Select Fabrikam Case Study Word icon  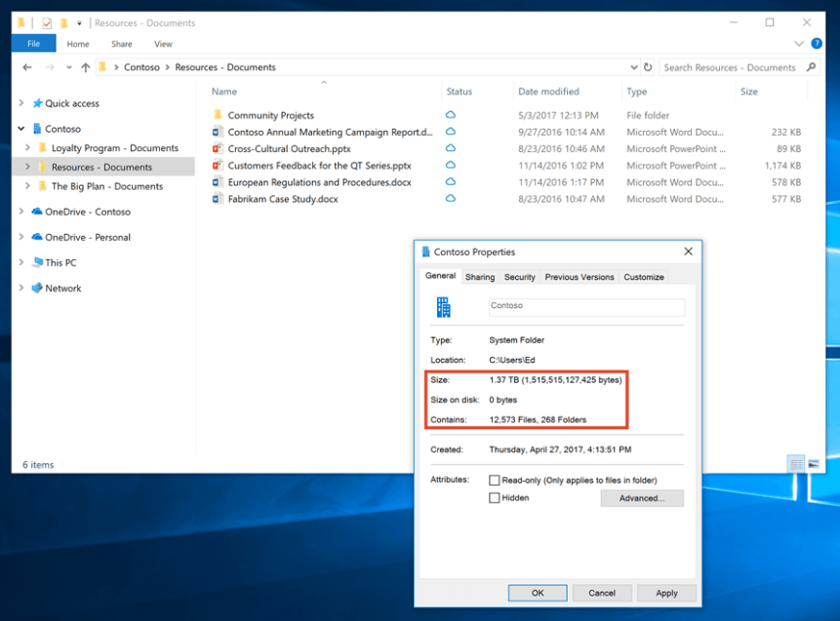(218, 199)
